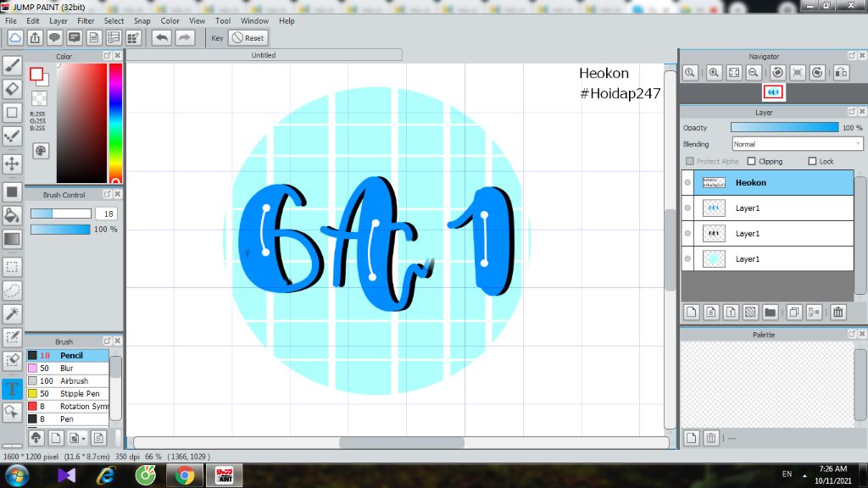Flip the view in Navigator
This screenshot has width=868, height=488.
click(x=841, y=73)
